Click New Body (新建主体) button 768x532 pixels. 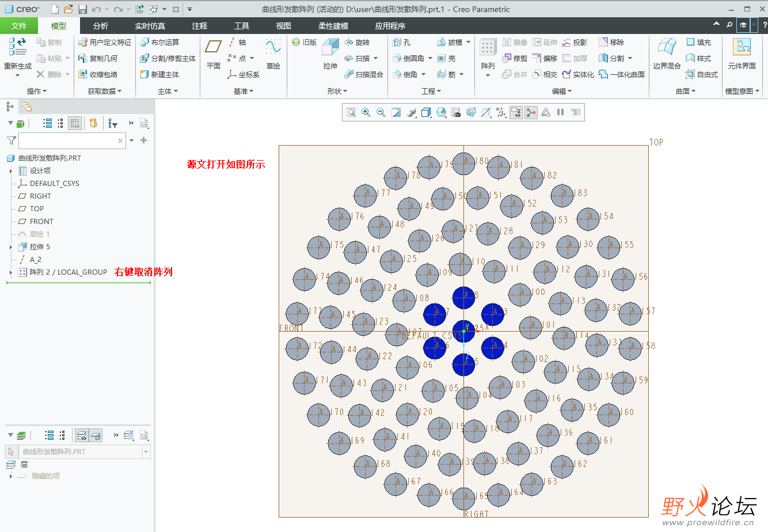[x=159, y=74]
